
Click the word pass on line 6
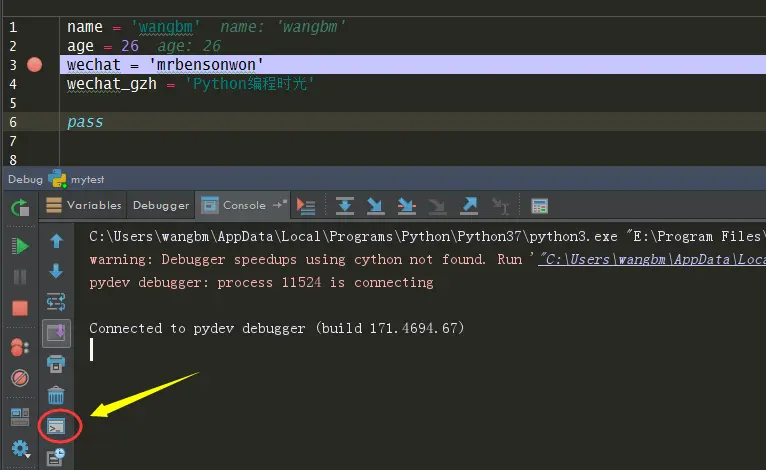tap(85, 122)
